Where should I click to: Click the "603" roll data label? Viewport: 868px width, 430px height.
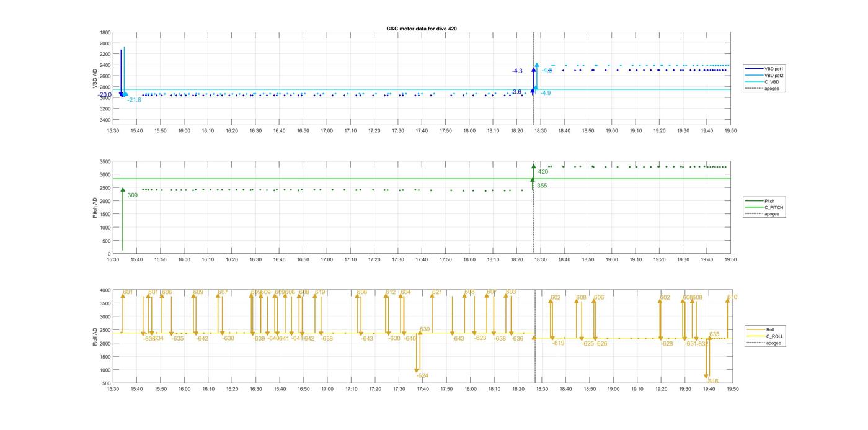(x=511, y=292)
